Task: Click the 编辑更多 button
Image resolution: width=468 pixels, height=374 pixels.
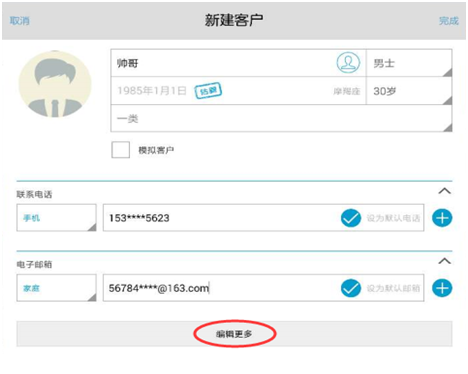Action: point(234,334)
